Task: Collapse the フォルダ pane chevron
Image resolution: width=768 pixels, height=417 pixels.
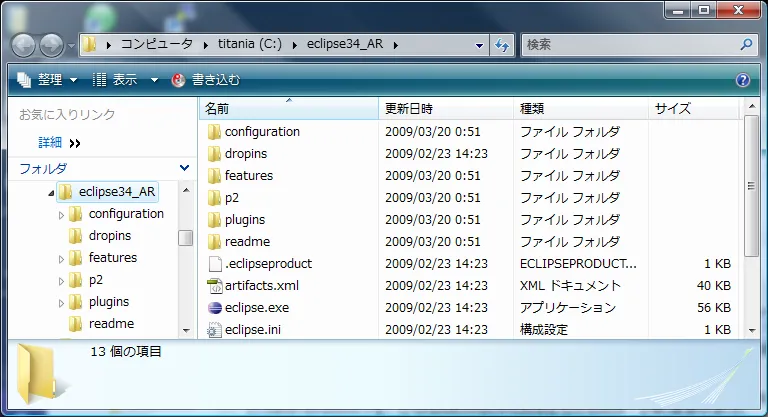Action: 185,168
